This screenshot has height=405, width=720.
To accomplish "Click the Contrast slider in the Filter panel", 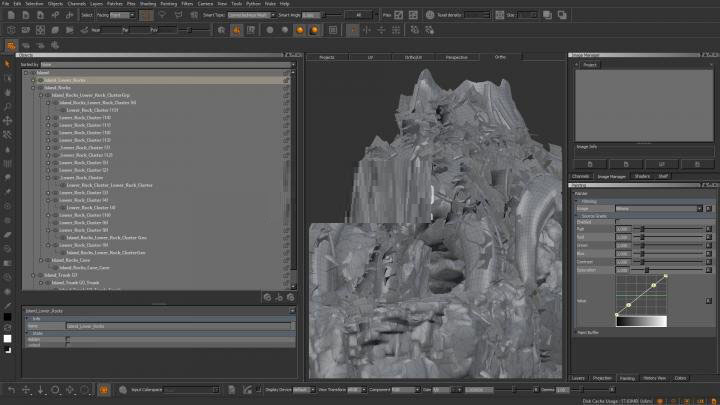I will pos(669,262).
